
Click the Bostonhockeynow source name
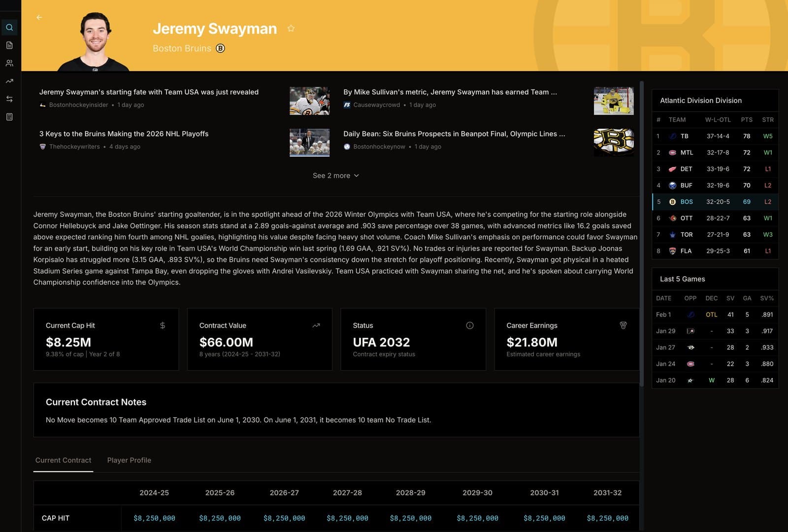379,147
